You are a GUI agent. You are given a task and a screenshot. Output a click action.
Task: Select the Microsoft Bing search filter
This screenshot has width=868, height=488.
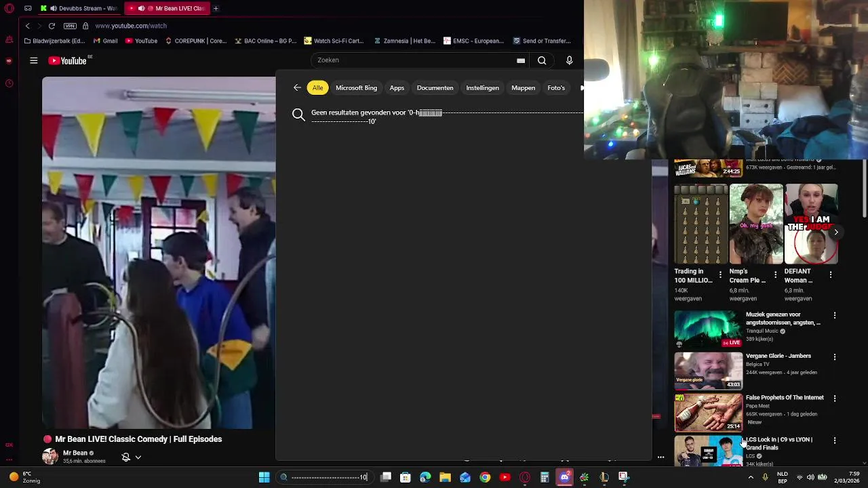point(356,87)
